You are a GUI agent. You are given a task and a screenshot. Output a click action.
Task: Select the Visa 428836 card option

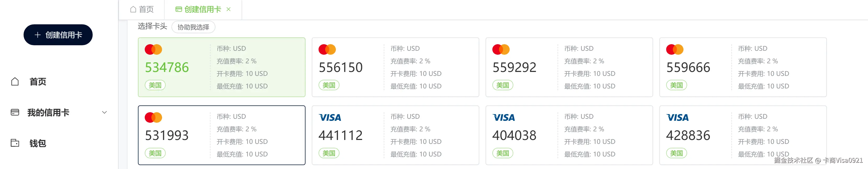743,135
